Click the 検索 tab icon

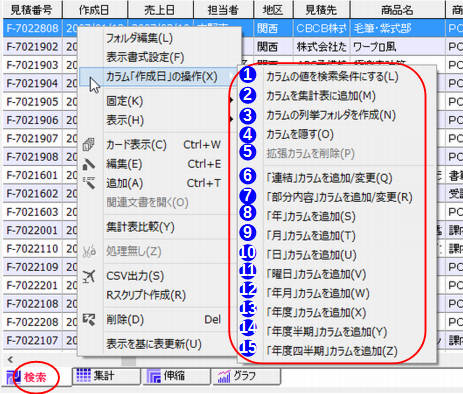click(14, 377)
